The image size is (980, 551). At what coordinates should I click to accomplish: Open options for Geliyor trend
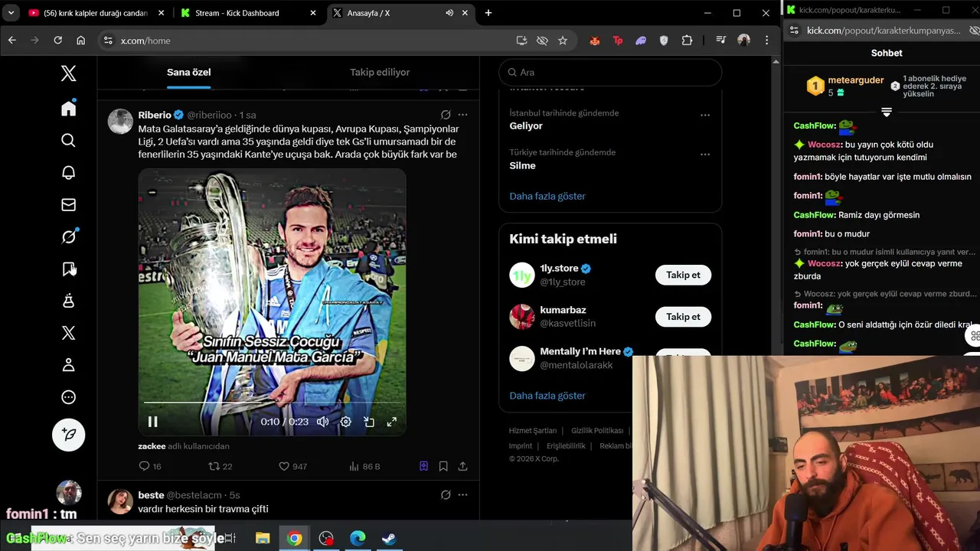[705, 115]
